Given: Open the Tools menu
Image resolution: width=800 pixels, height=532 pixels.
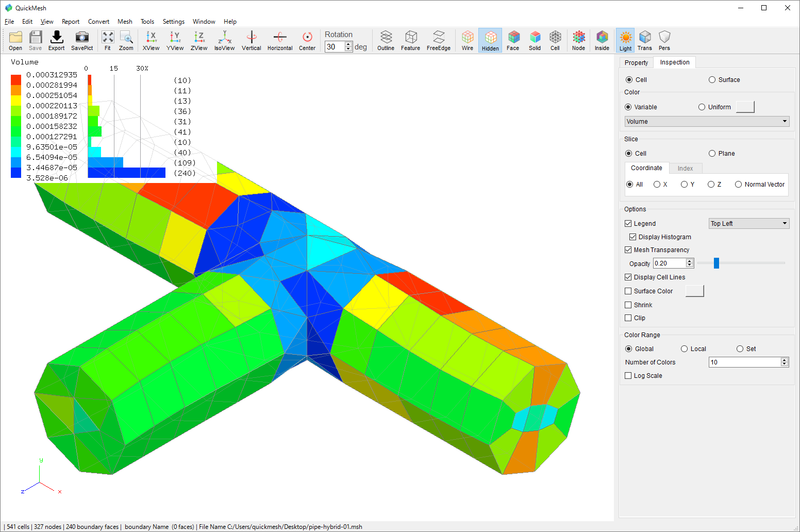Looking at the screenshot, I should pos(147,22).
